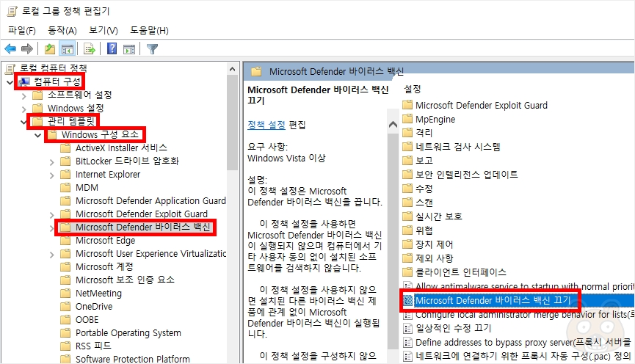Viewport: 635px width, 364px height.
Task: Select Configure local administrator merge behavior setting
Action: point(525,315)
